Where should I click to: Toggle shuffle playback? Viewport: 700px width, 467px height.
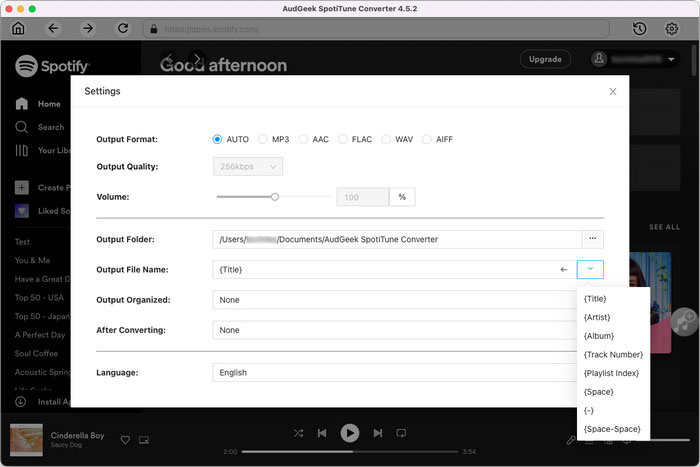click(x=298, y=433)
